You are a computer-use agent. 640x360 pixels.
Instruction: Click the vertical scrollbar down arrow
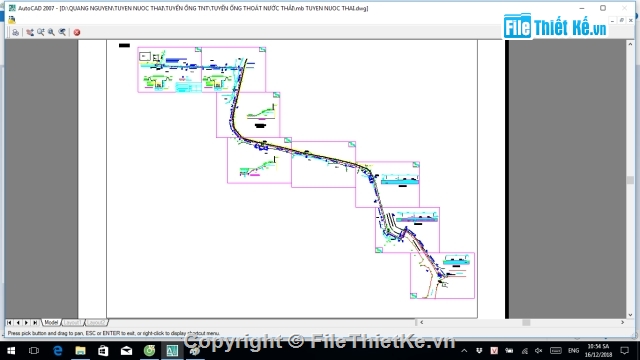[630, 315]
